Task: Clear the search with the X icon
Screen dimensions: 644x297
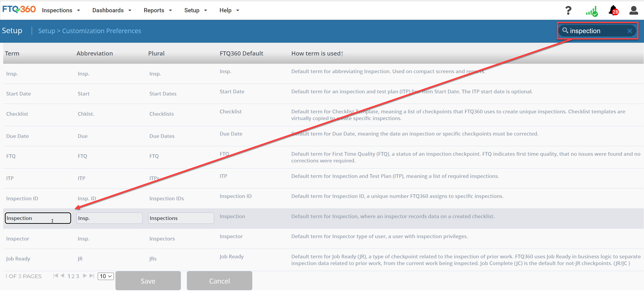Action: [630, 31]
